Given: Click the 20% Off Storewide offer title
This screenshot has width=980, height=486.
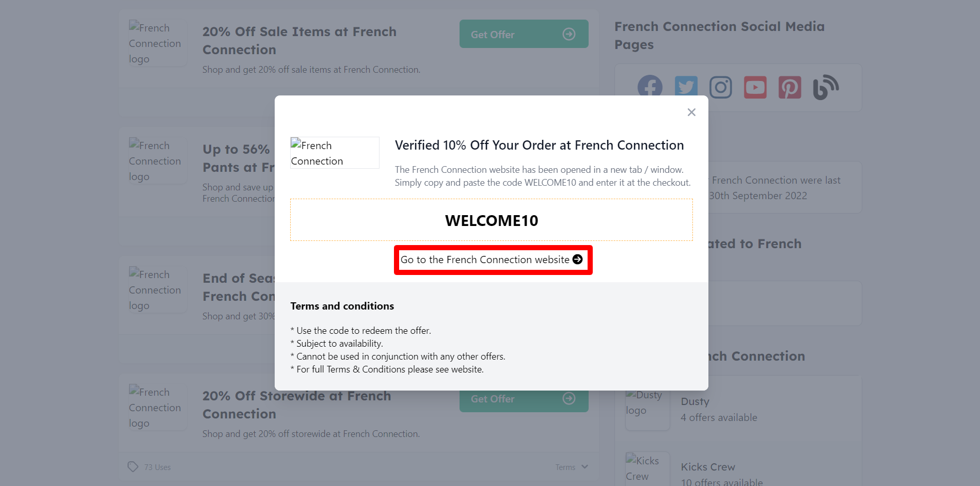Looking at the screenshot, I should (x=297, y=405).
